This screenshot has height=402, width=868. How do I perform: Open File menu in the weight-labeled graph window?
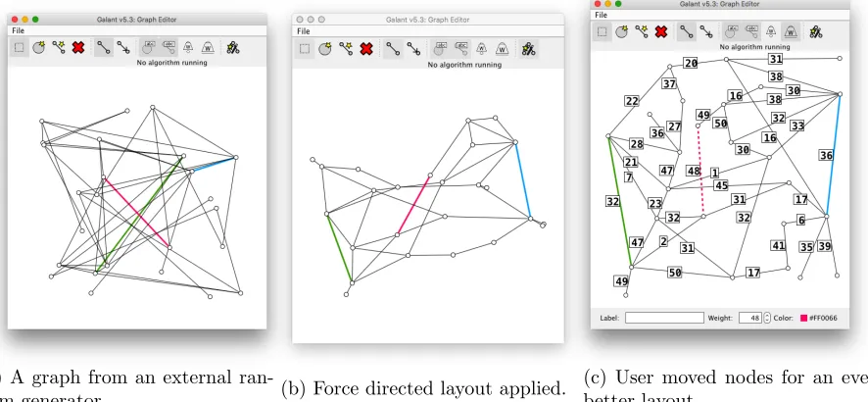(x=602, y=15)
